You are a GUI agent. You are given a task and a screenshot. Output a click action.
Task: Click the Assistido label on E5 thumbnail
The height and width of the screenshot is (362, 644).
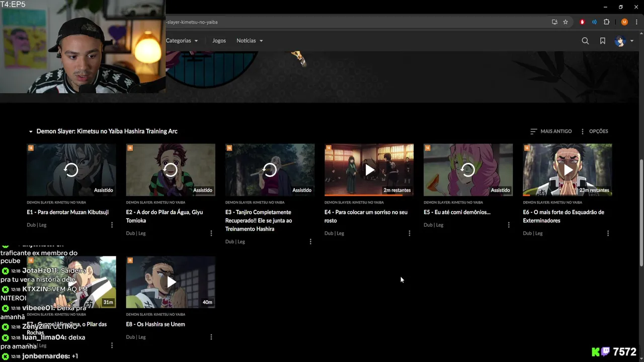[x=500, y=190]
